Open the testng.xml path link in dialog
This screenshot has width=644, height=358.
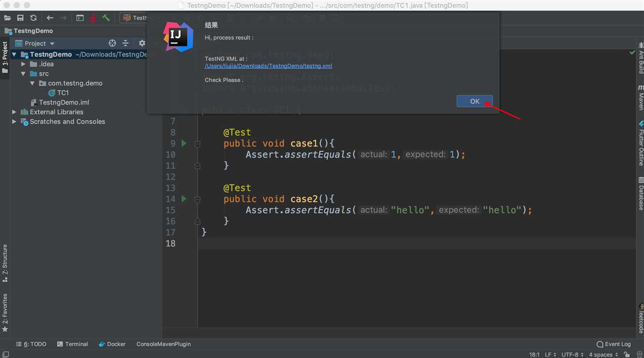(268, 66)
